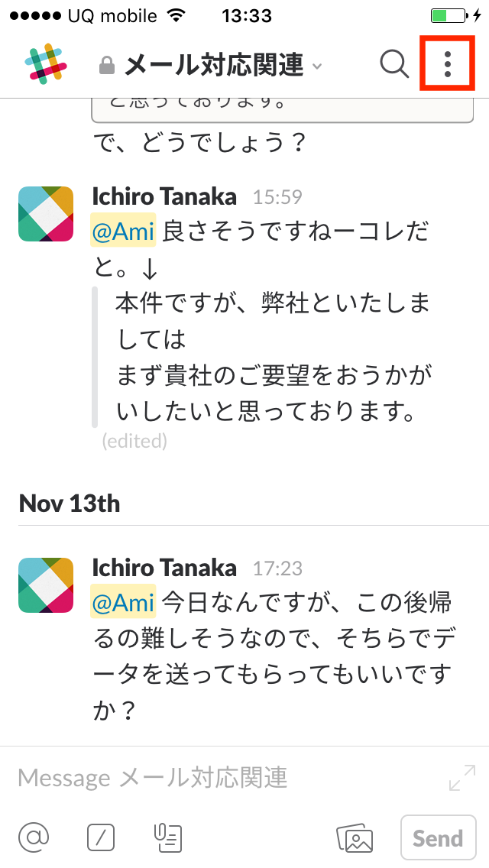Image resolution: width=489 pixels, height=868 pixels.
Task: Open search with the magnifying glass icon
Action: pos(394,65)
